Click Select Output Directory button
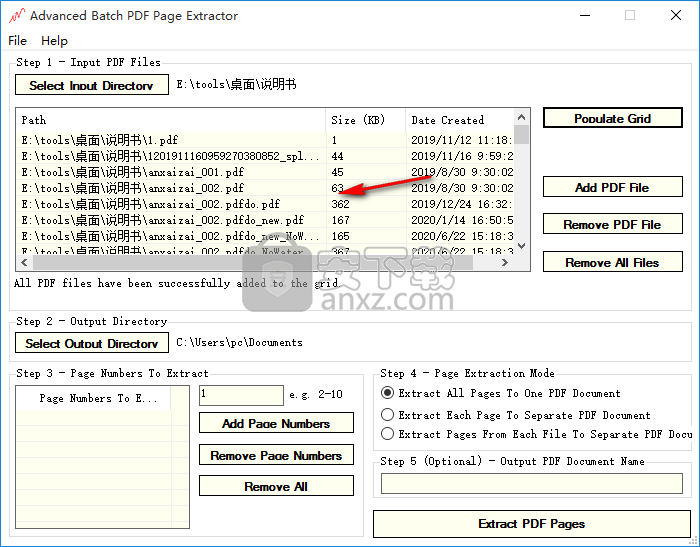The width and height of the screenshot is (700, 547). click(x=92, y=343)
